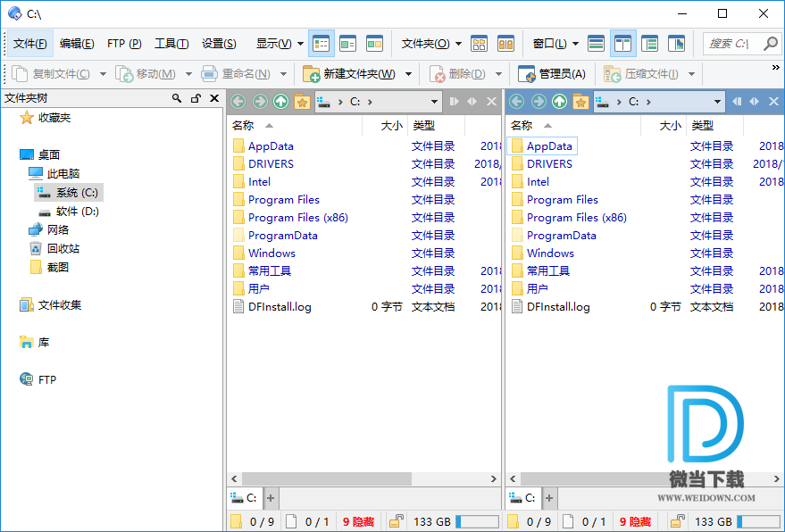Select the vertical dual-pane layout icon
Image resolution: width=785 pixels, height=532 pixels.
tap(622, 44)
